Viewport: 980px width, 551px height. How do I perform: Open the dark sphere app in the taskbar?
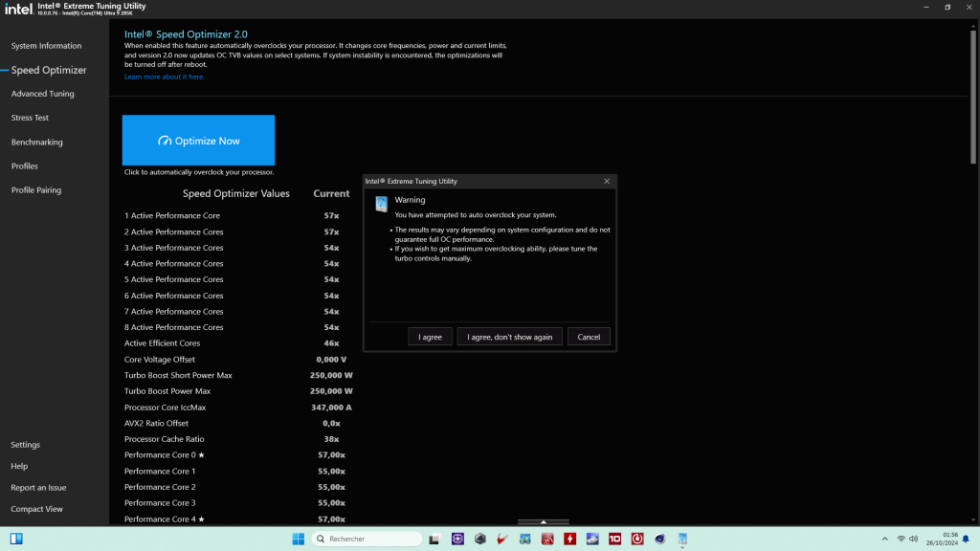[660, 539]
